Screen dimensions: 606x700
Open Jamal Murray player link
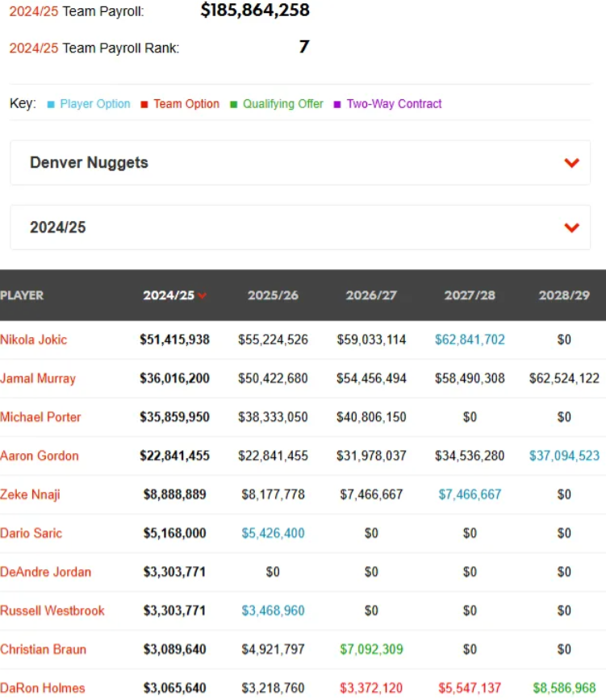point(38,378)
